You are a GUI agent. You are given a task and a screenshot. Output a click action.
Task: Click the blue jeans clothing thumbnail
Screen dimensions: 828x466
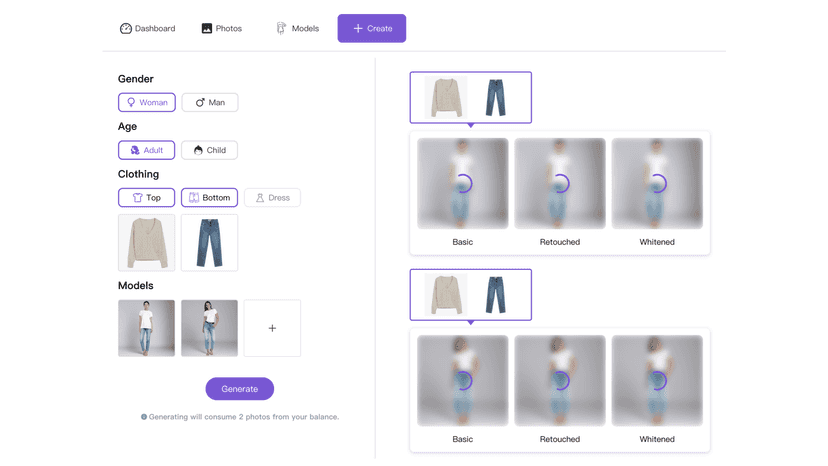click(209, 243)
